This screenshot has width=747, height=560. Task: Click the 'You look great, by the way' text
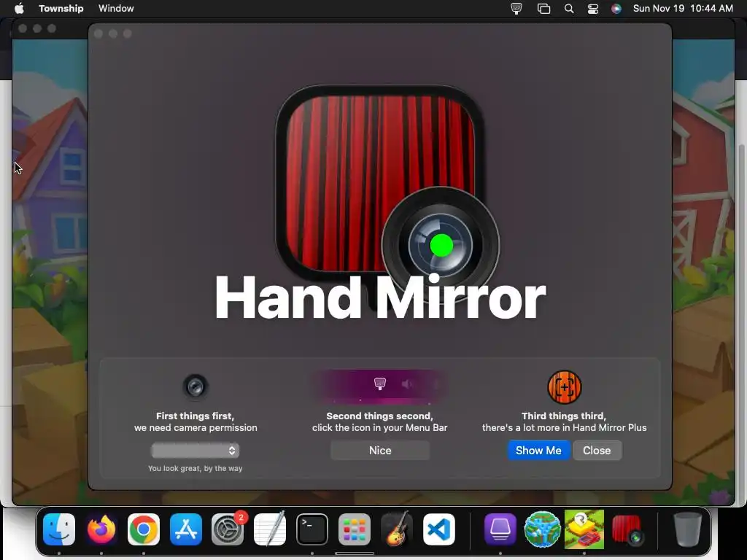195,469
